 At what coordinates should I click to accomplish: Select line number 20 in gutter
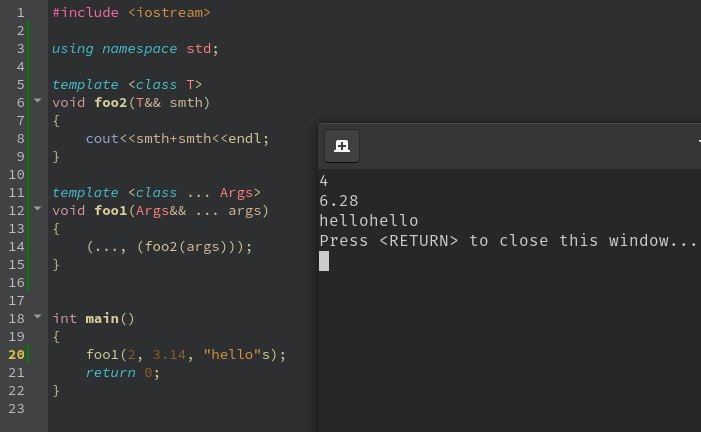tap(17, 355)
